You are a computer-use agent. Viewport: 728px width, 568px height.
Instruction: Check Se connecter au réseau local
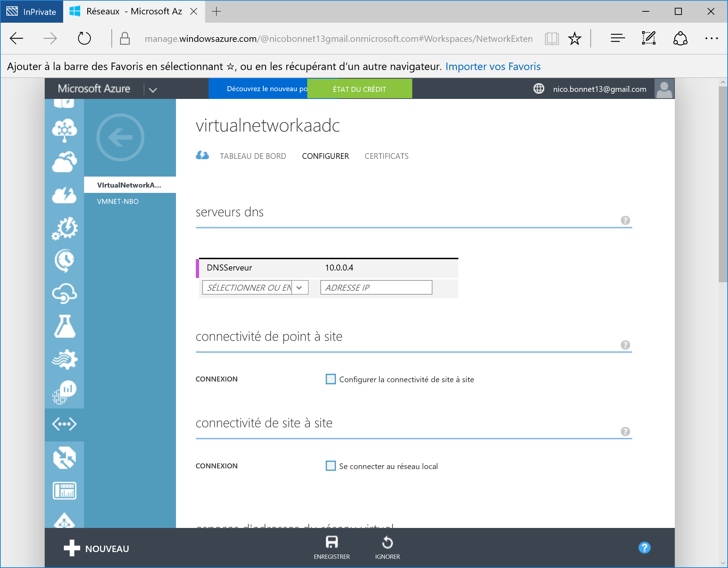pos(331,466)
